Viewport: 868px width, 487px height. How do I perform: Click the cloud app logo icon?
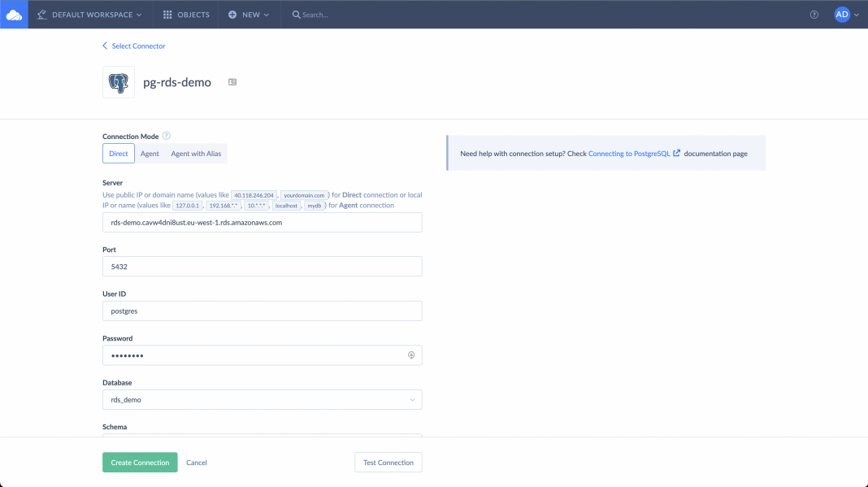coord(13,14)
